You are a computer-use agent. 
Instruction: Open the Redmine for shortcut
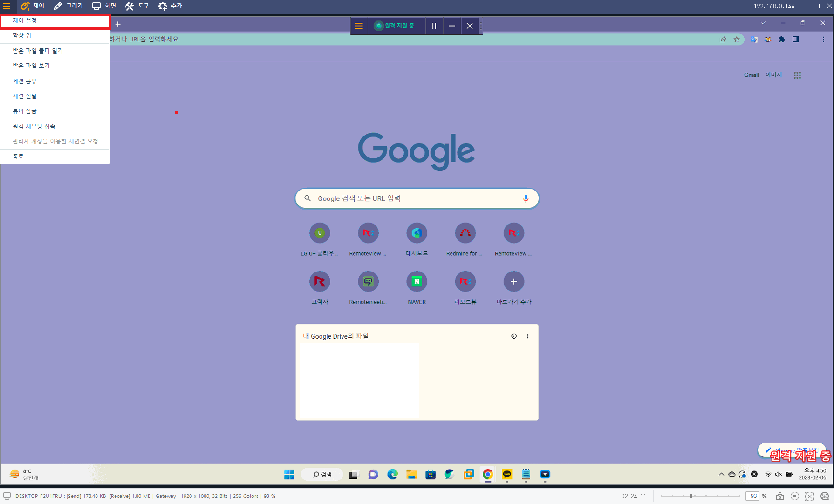coord(465,240)
